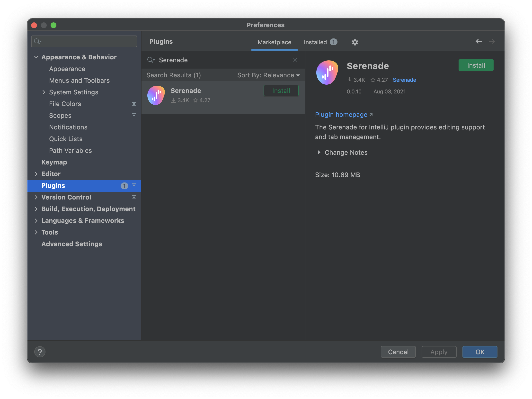This screenshot has height=399, width=532.
Task: Click the Search Results (1) header
Action: [174, 75]
